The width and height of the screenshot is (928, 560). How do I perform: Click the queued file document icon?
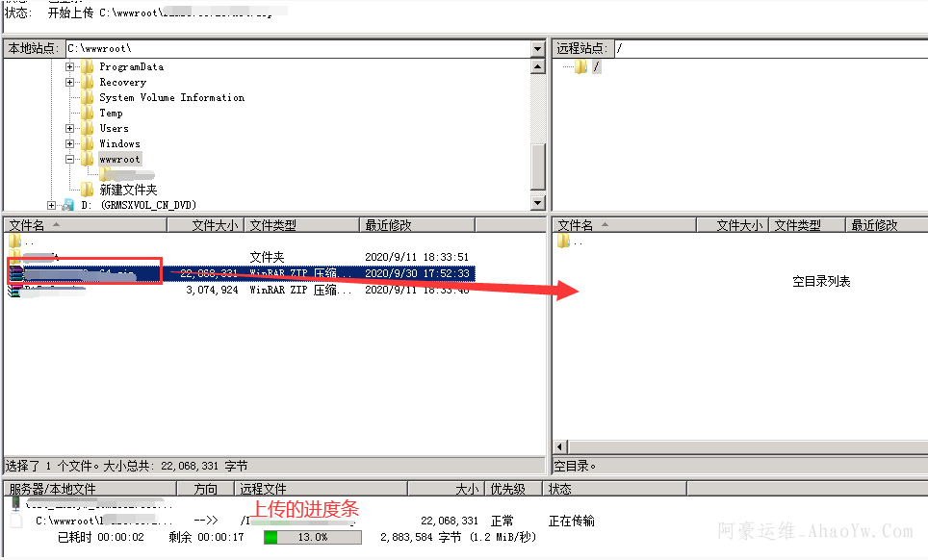(16, 521)
